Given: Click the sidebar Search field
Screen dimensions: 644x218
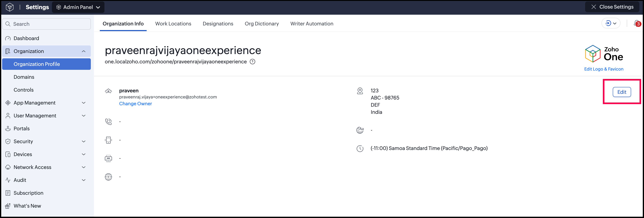Looking at the screenshot, I should (46, 24).
